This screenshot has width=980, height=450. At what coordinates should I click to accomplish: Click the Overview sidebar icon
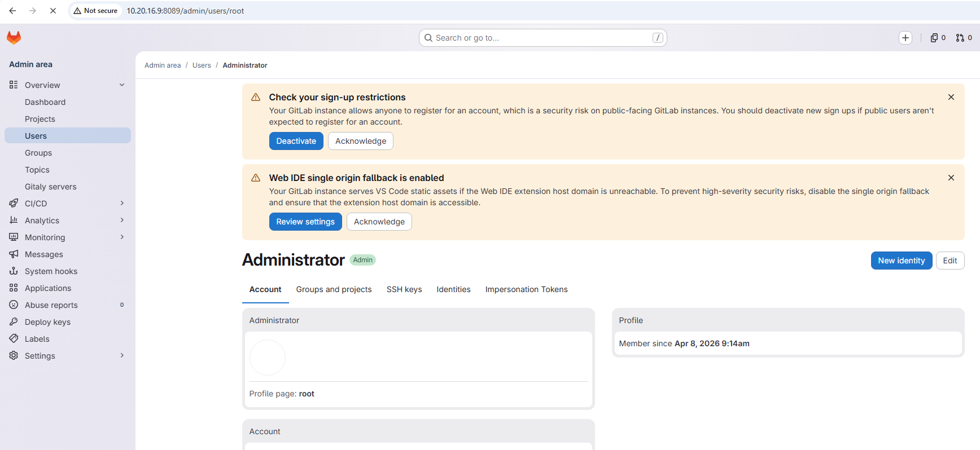point(14,85)
